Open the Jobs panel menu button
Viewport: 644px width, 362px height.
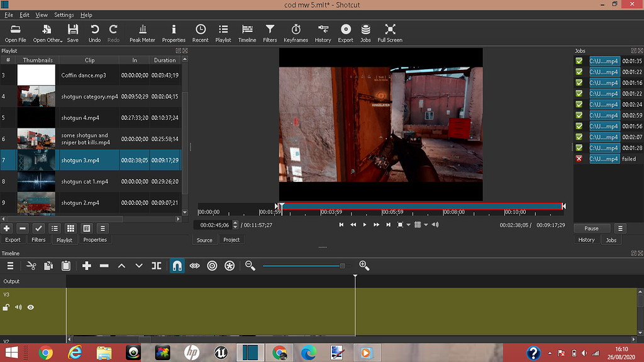click(x=620, y=229)
